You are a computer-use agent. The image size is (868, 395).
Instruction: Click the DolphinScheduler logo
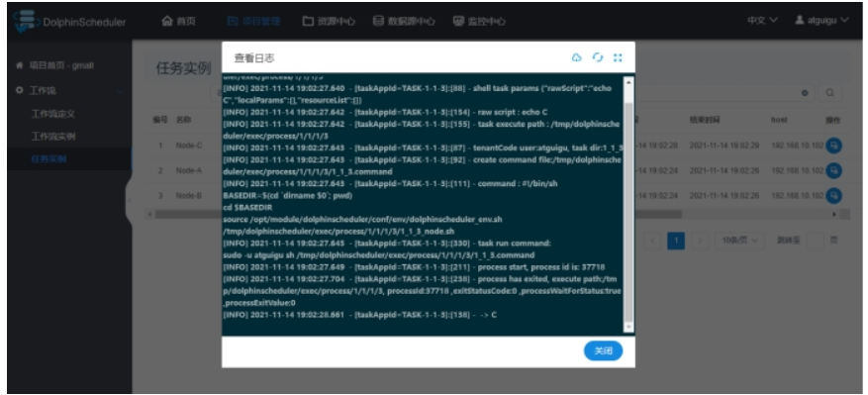pyautogui.click(x=69, y=22)
